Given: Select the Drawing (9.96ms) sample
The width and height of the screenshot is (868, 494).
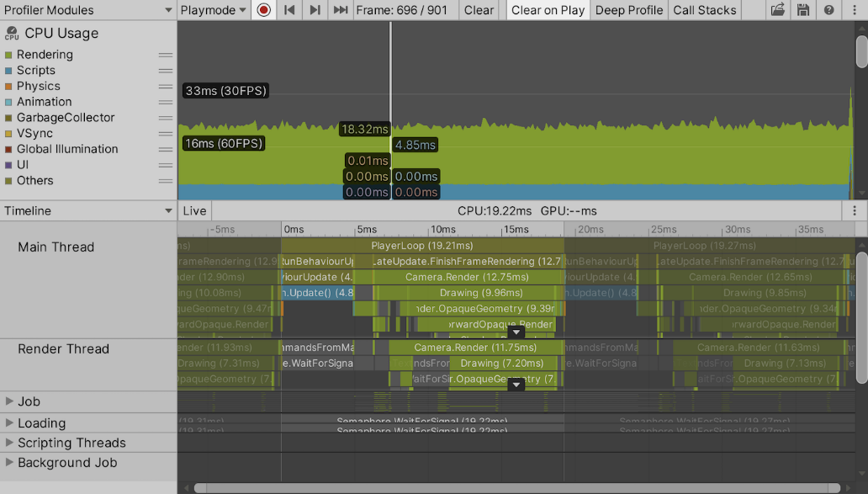Looking at the screenshot, I should click(481, 292).
